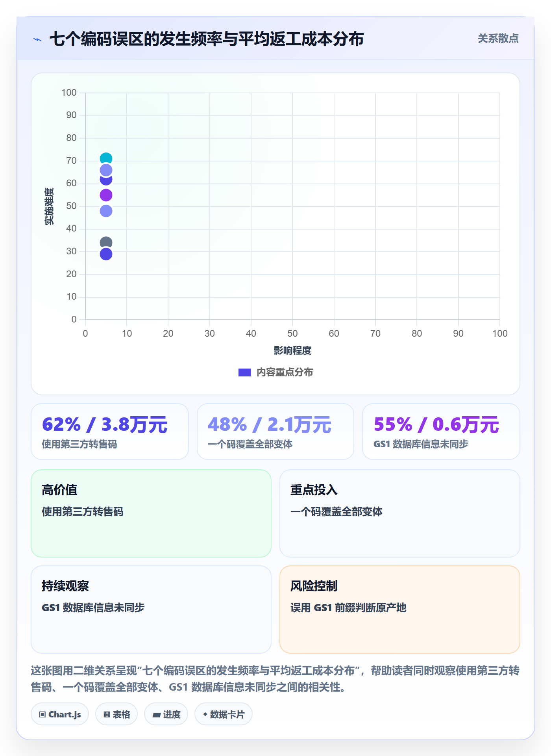Image resolution: width=551 pixels, height=756 pixels.
Task: Select the y-axis title 实施难度
Action: (49, 206)
